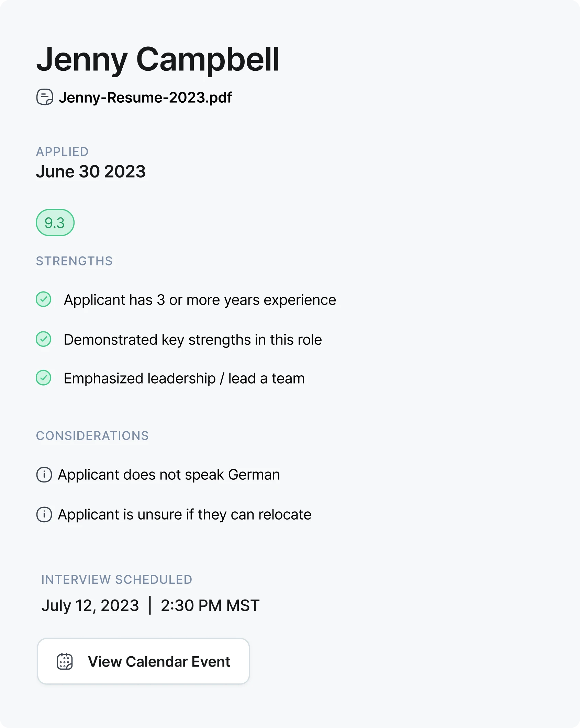
Task: Click the CONSIDERATIONS section heading
Action: coord(92,436)
